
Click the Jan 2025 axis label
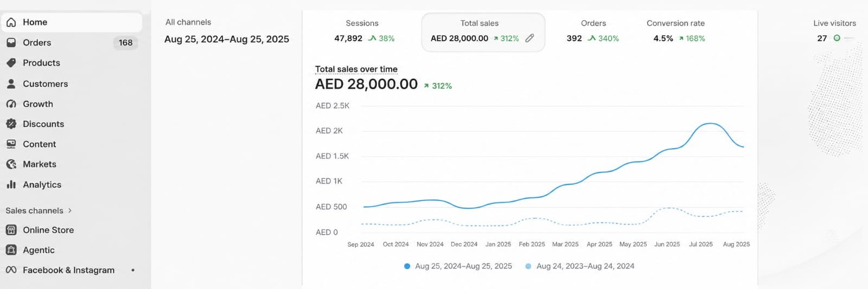coord(498,244)
